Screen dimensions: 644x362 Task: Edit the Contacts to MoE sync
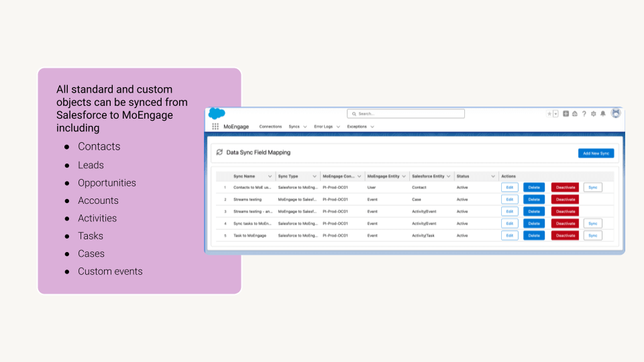[x=510, y=187]
